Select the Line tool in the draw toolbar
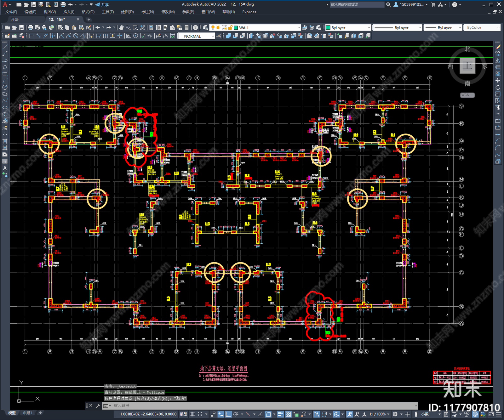Viewport: 504px width, 420px height. pos(5,47)
